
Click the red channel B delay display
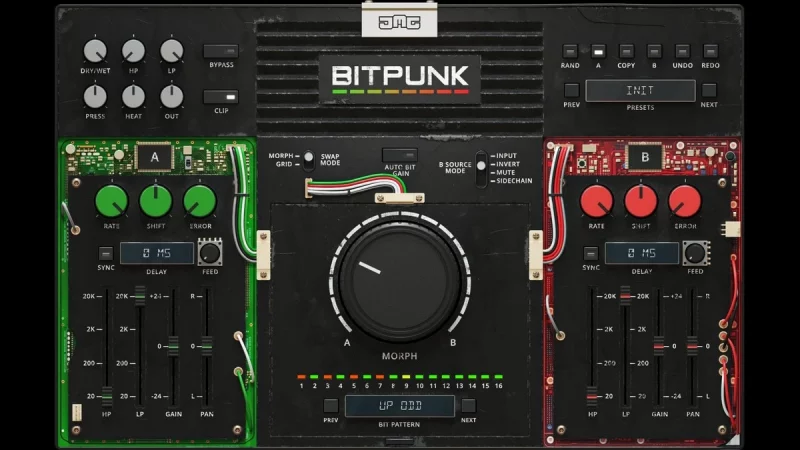click(641, 253)
